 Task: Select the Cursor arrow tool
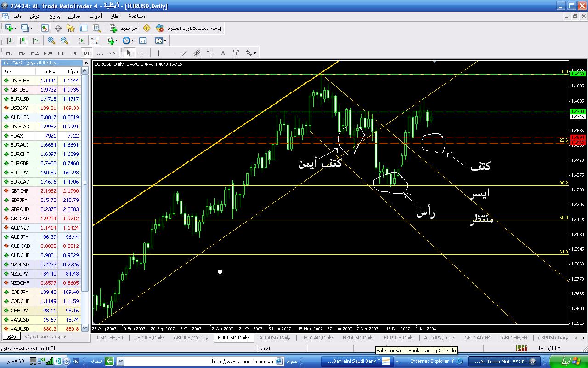(129, 53)
